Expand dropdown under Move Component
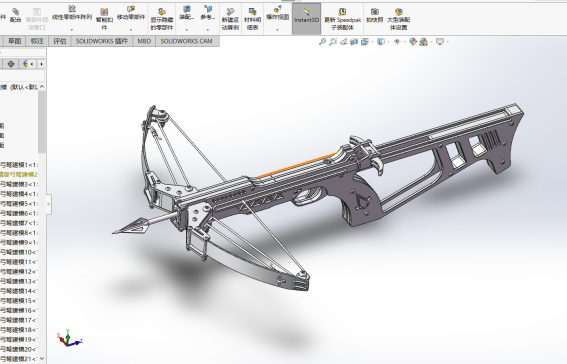 131,29
